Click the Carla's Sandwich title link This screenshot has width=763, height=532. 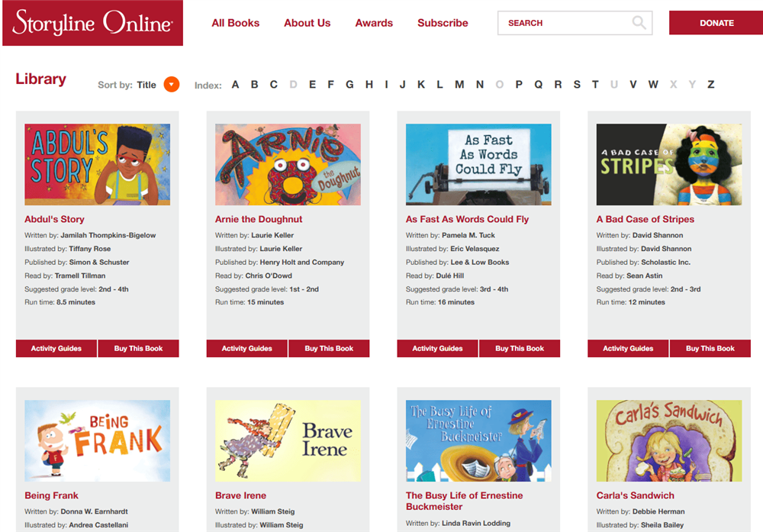point(636,495)
